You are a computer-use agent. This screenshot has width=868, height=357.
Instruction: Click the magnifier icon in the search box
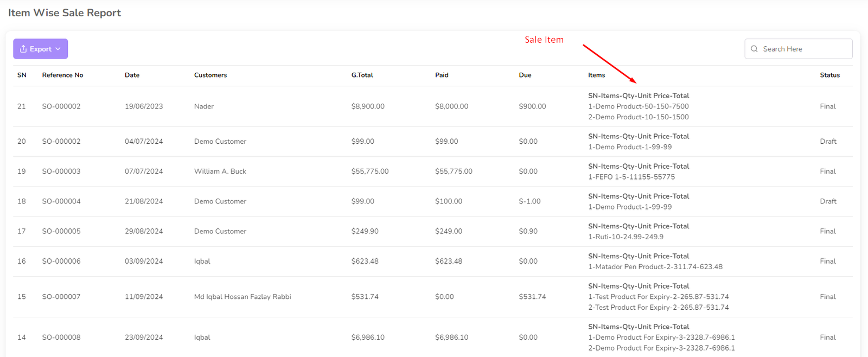pyautogui.click(x=754, y=49)
